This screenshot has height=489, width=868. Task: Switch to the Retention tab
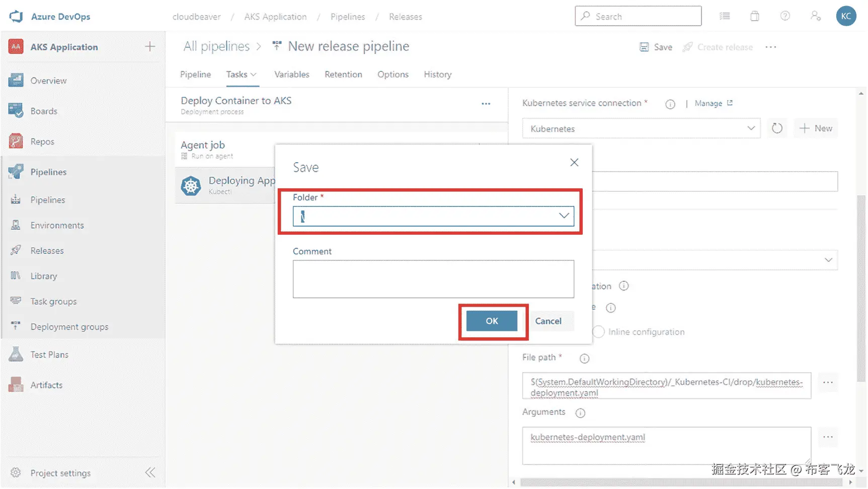click(x=343, y=75)
